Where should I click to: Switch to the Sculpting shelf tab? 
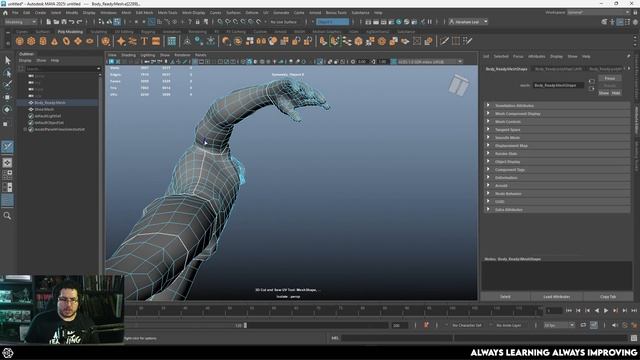[99, 31]
